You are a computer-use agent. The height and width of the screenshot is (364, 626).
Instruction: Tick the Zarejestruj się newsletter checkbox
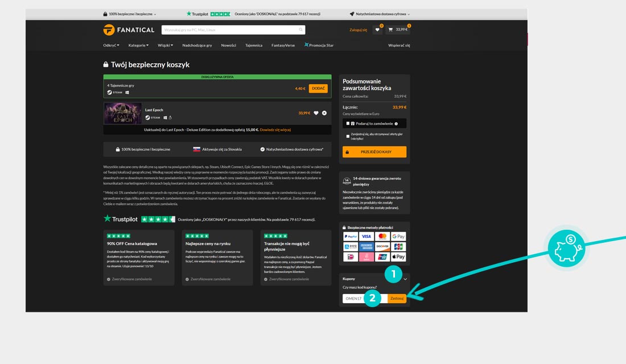click(x=348, y=136)
